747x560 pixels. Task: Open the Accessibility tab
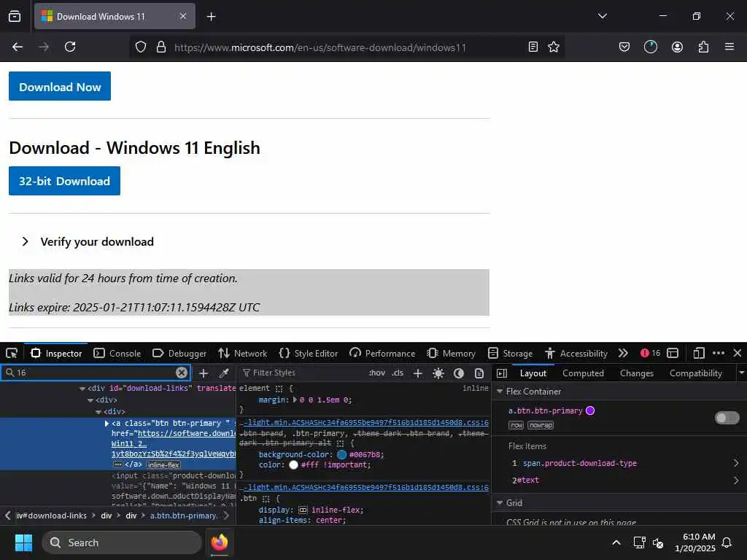pyautogui.click(x=576, y=354)
